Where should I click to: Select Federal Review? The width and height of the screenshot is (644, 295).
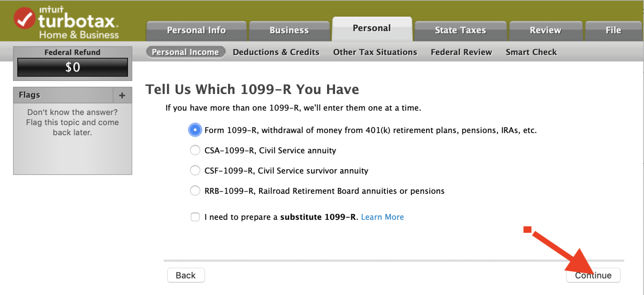461,52
